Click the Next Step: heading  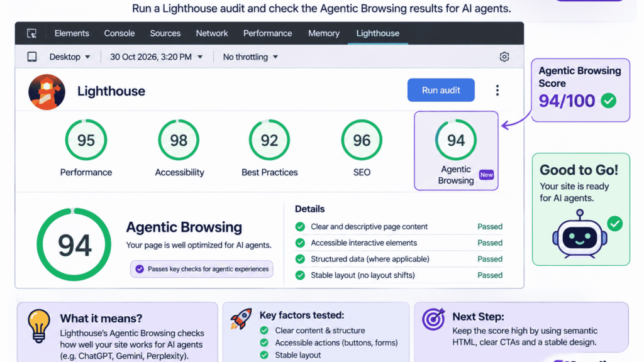pos(478,317)
